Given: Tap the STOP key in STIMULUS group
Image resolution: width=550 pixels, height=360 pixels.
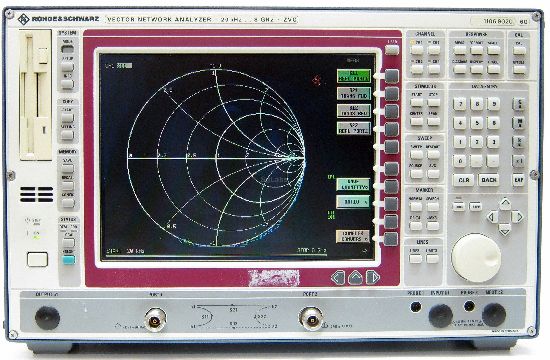Looking at the screenshot, I should [434, 102].
